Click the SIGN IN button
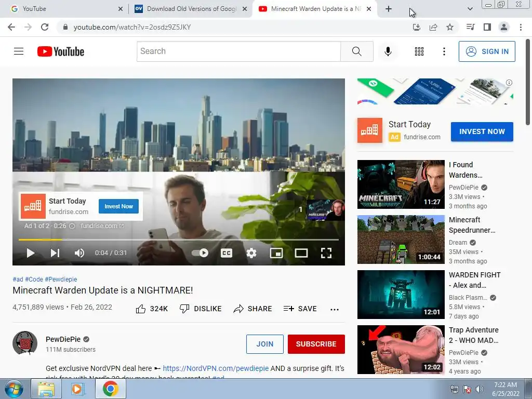 (x=487, y=51)
